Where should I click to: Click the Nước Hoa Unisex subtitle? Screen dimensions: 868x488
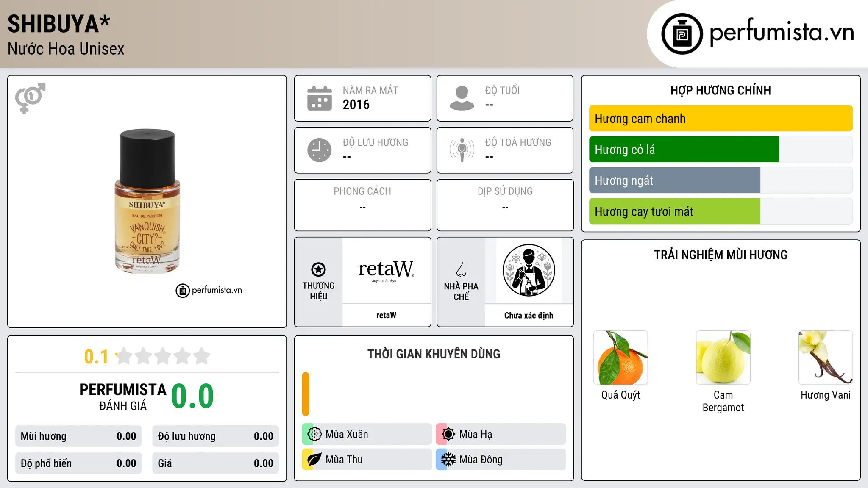tap(66, 49)
